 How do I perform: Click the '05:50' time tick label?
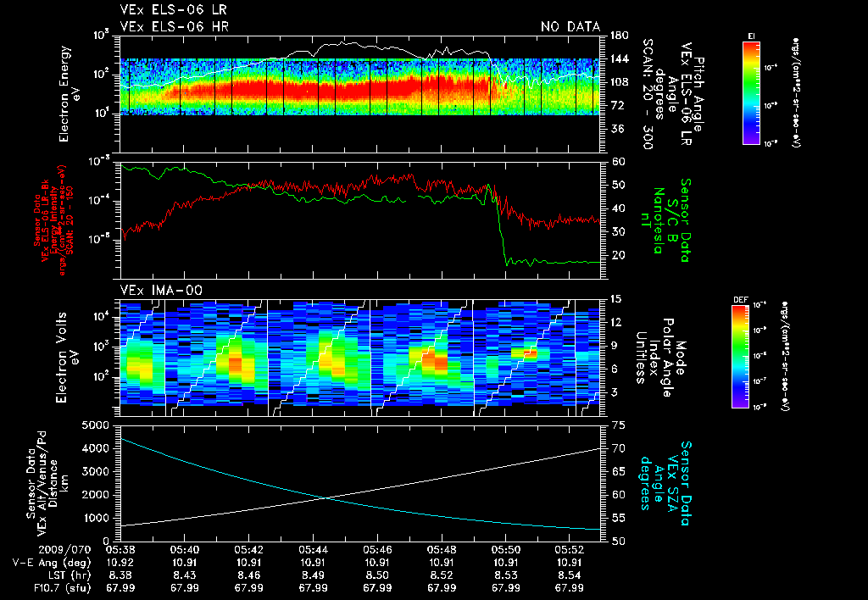coord(506,551)
